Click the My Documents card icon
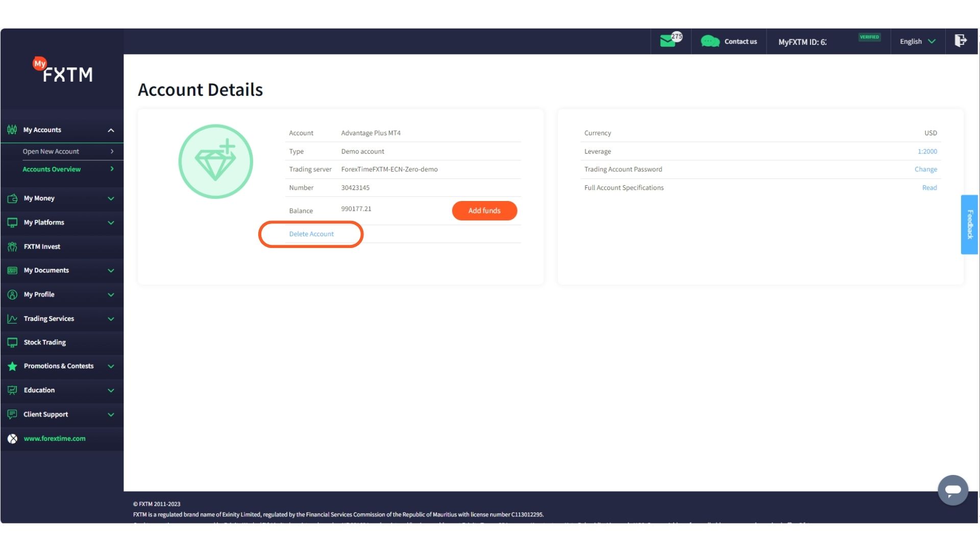This screenshot has width=980, height=551. coord(12,270)
